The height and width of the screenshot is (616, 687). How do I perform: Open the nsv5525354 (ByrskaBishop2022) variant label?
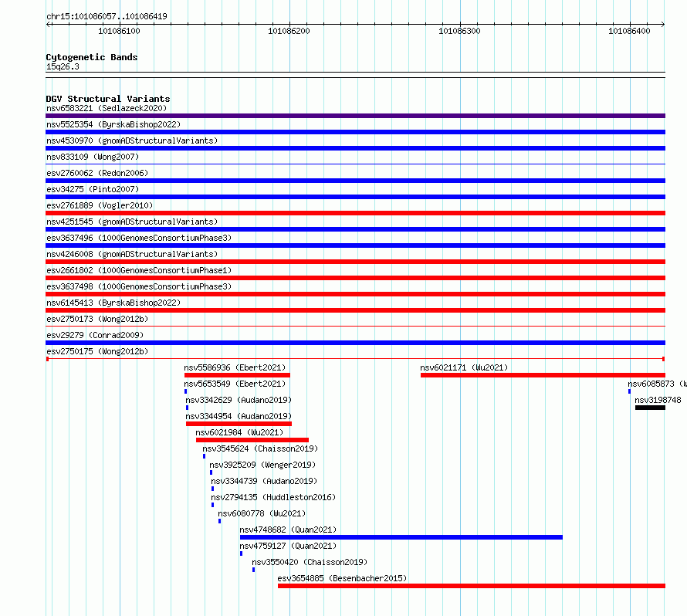pyautogui.click(x=113, y=124)
